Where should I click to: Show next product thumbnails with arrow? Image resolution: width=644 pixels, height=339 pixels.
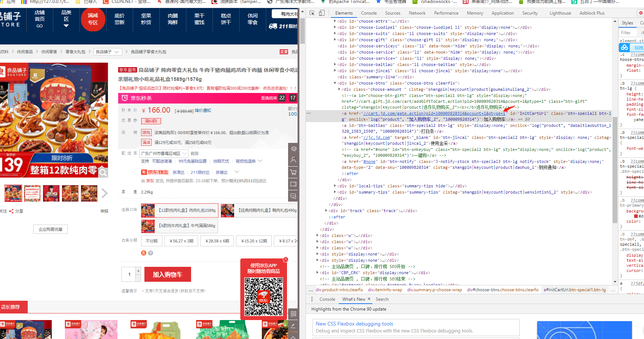(x=105, y=193)
